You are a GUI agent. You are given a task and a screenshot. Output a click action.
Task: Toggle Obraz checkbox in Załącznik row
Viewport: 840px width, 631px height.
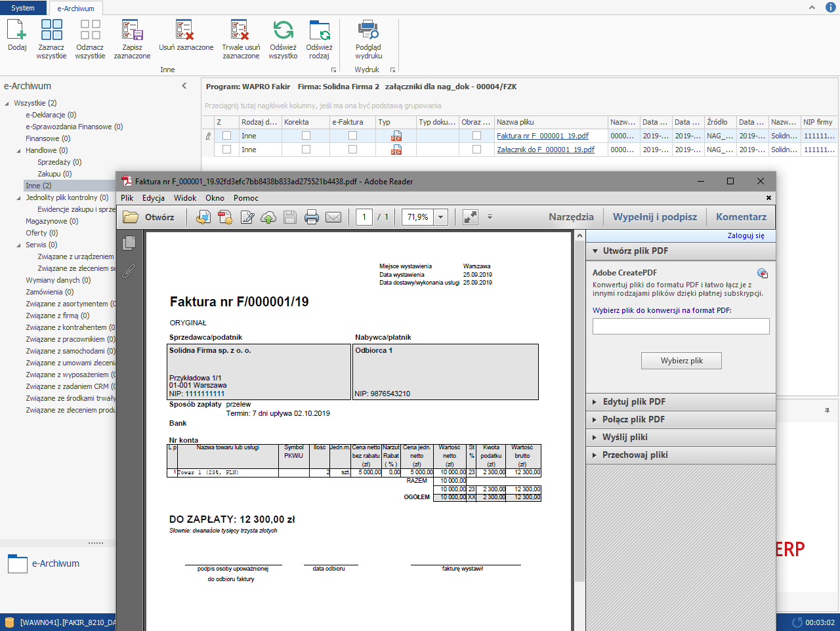click(x=477, y=150)
